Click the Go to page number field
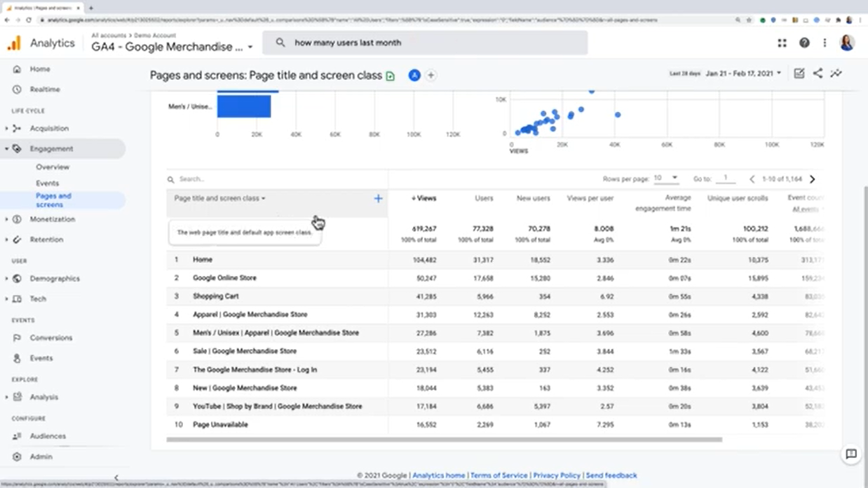 click(x=725, y=179)
